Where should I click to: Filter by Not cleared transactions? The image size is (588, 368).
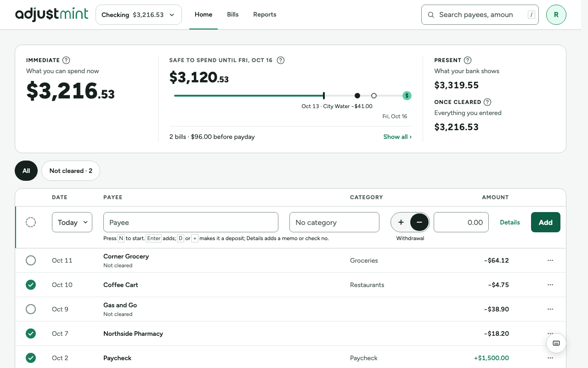[71, 171]
